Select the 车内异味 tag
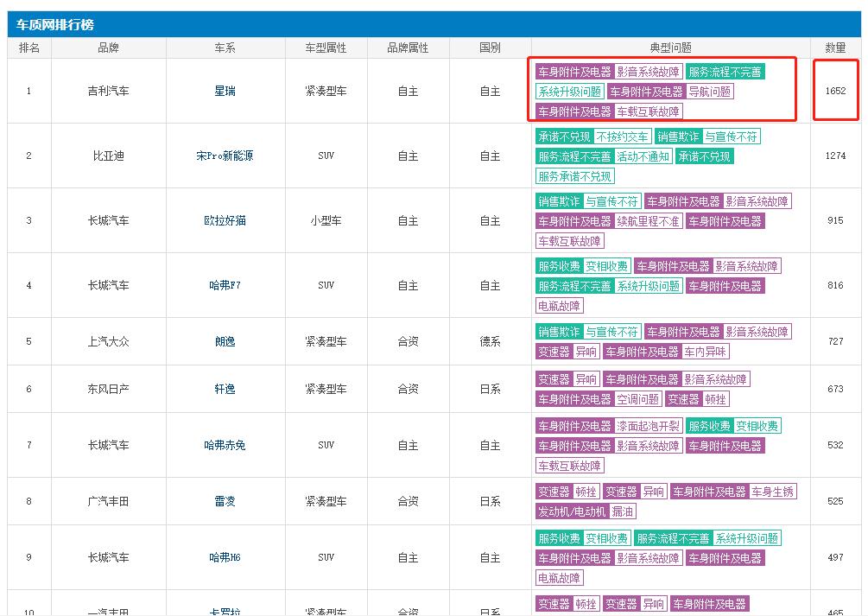The height and width of the screenshot is (616, 868). click(705, 352)
